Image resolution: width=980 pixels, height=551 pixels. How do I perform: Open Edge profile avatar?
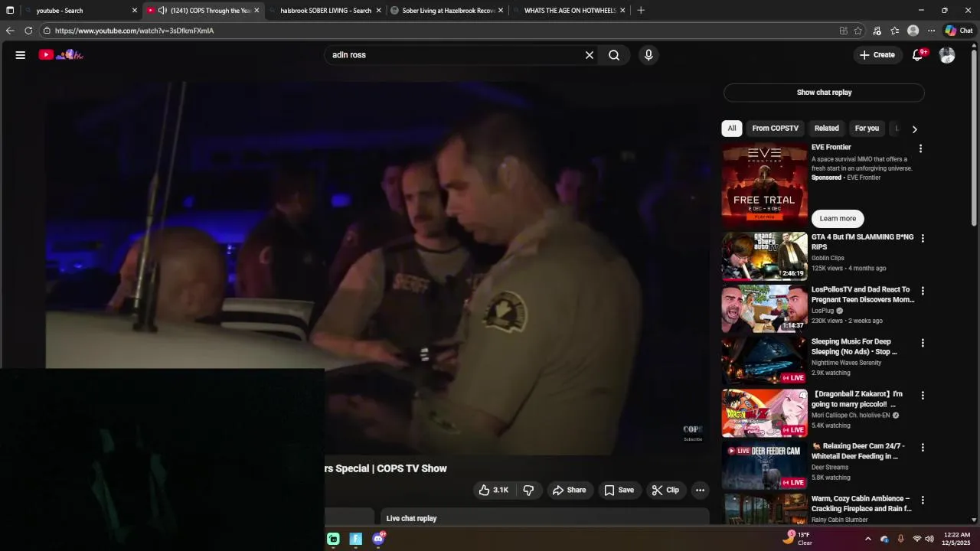913,31
